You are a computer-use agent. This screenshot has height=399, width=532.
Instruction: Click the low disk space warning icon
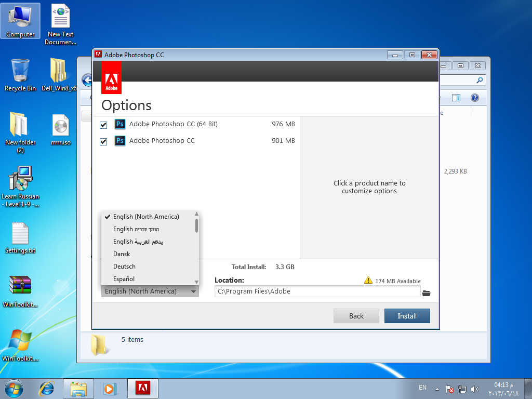click(x=368, y=280)
